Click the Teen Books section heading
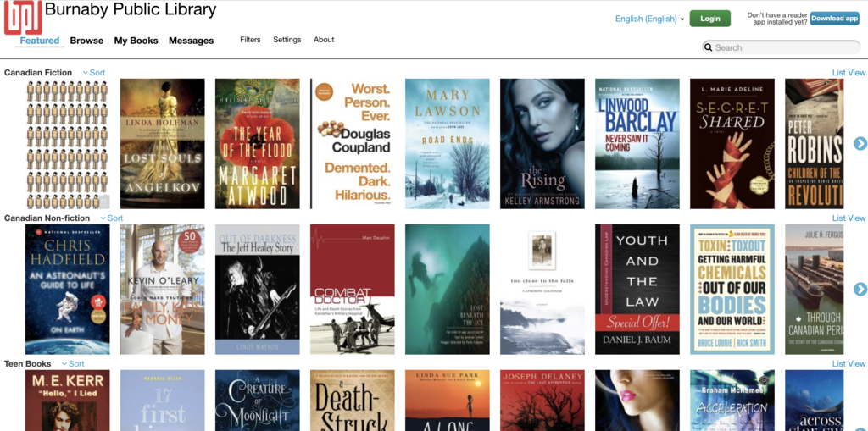The height and width of the screenshot is (431, 868). coord(28,363)
